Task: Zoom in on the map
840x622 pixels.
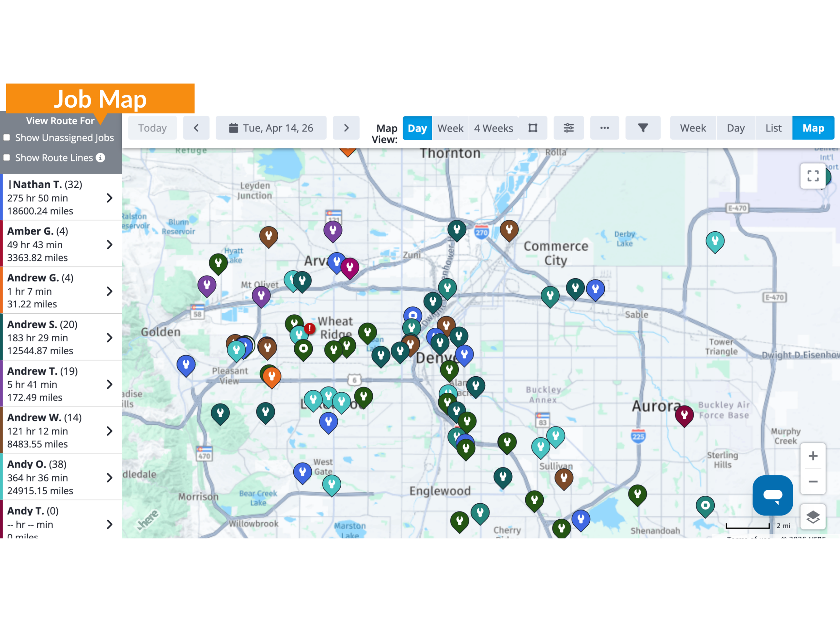Action: click(813, 456)
